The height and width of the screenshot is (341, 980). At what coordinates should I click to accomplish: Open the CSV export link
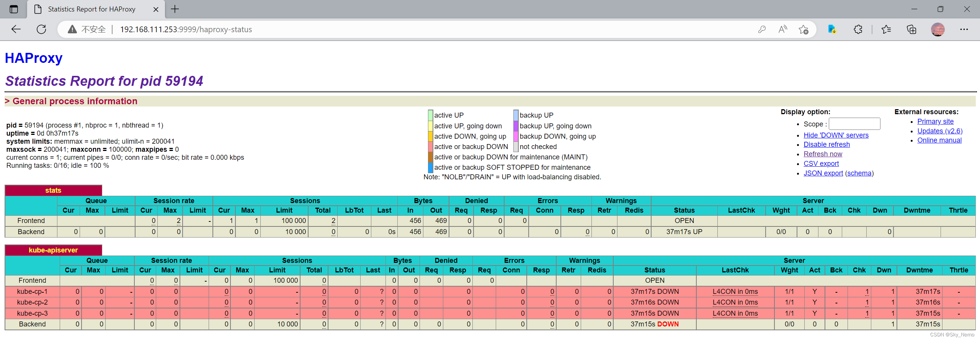tap(821, 164)
